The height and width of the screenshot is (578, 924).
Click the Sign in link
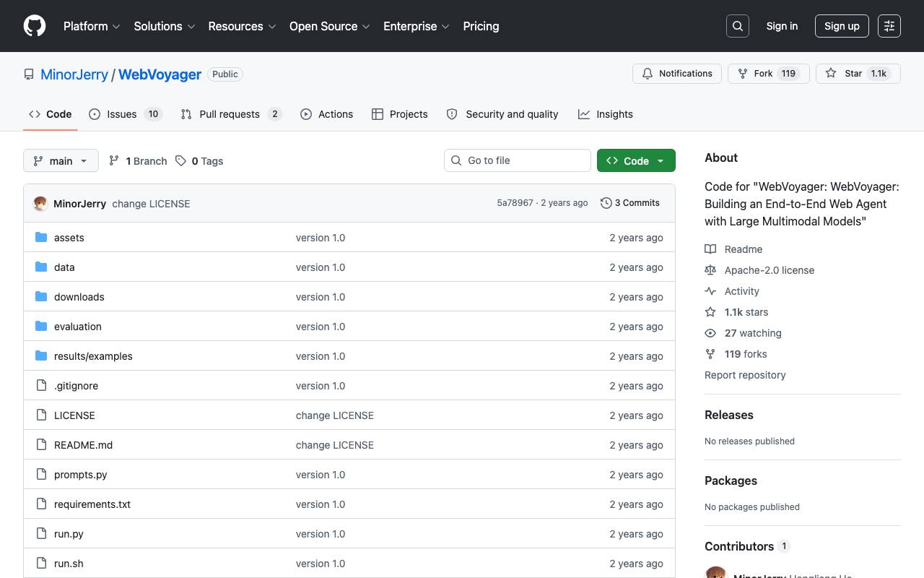(782, 26)
